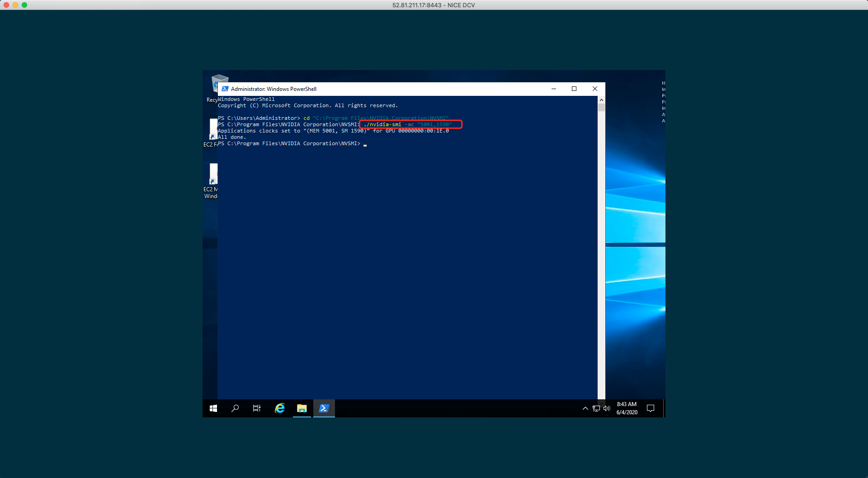Click the PowerShell prompt at the cursor line
Screen dimensions: 868x478
point(365,144)
